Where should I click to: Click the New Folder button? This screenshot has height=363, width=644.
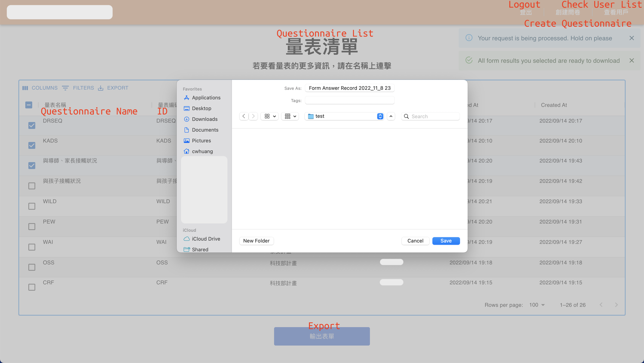point(256,241)
